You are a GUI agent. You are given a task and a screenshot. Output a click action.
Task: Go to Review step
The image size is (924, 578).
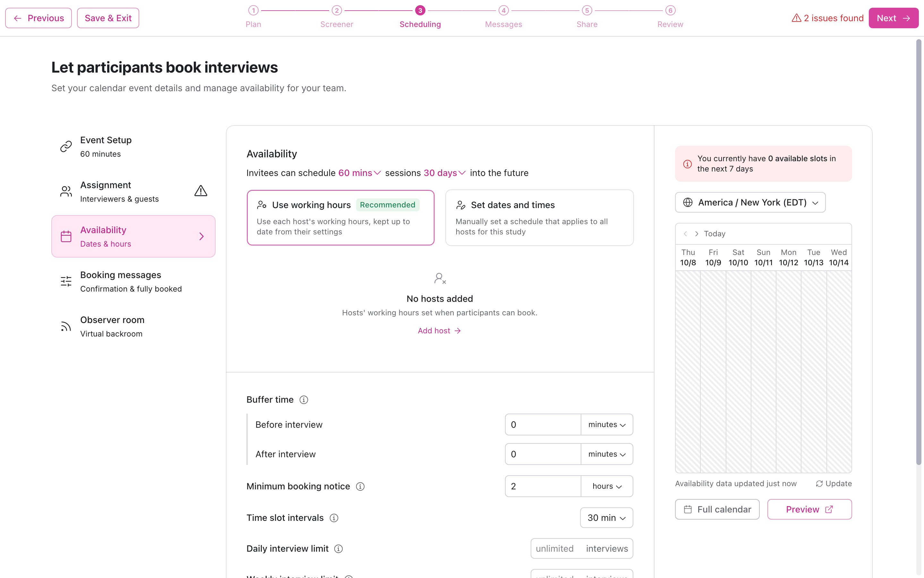[670, 17]
